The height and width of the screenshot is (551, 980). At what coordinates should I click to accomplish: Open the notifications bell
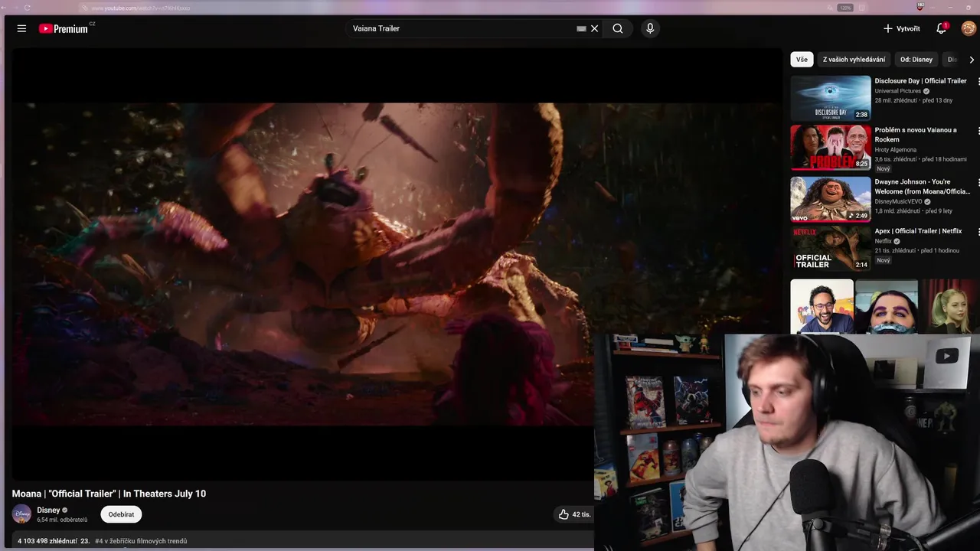coord(941,28)
